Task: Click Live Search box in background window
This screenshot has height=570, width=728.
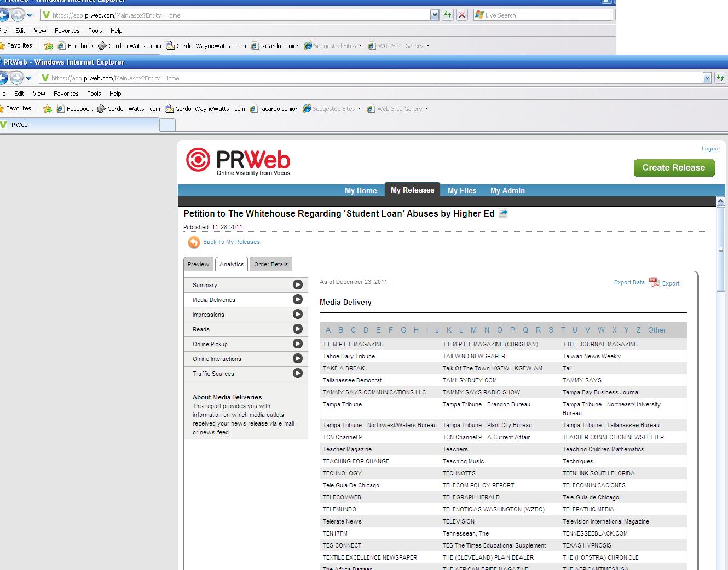Action: coord(543,15)
